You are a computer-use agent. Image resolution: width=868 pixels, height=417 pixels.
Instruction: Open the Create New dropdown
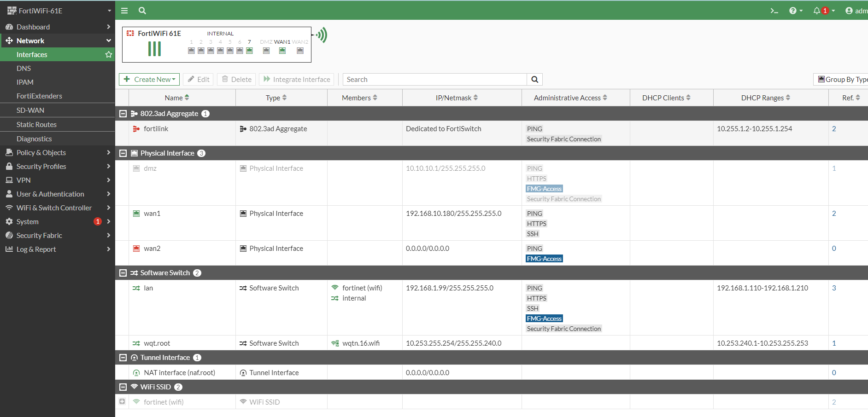pos(149,80)
